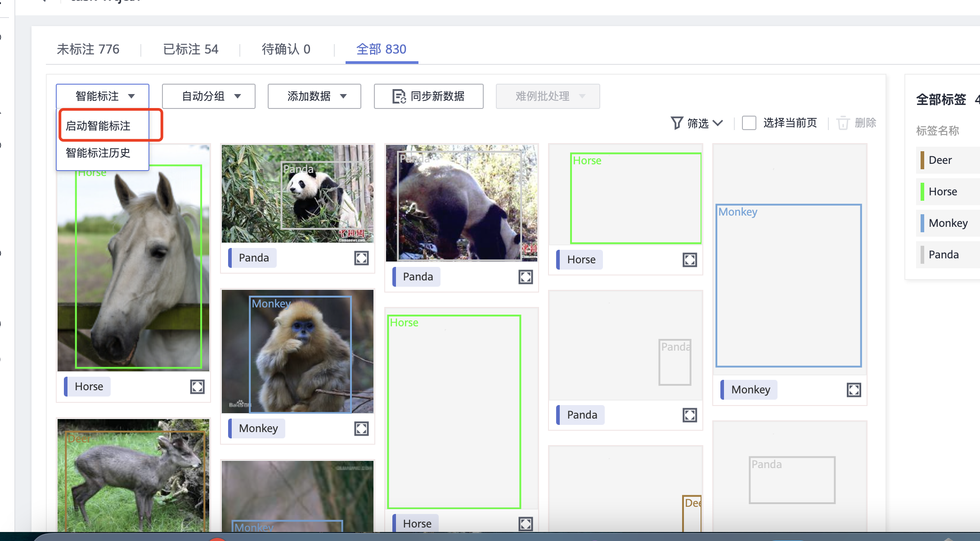
Task: Click the Monkey label in tag list
Action: click(949, 223)
